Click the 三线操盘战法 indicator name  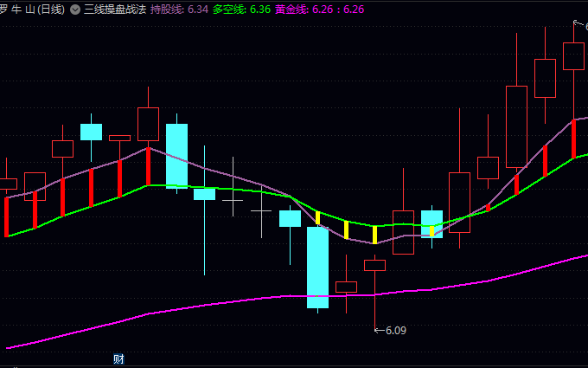click(115, 10)
